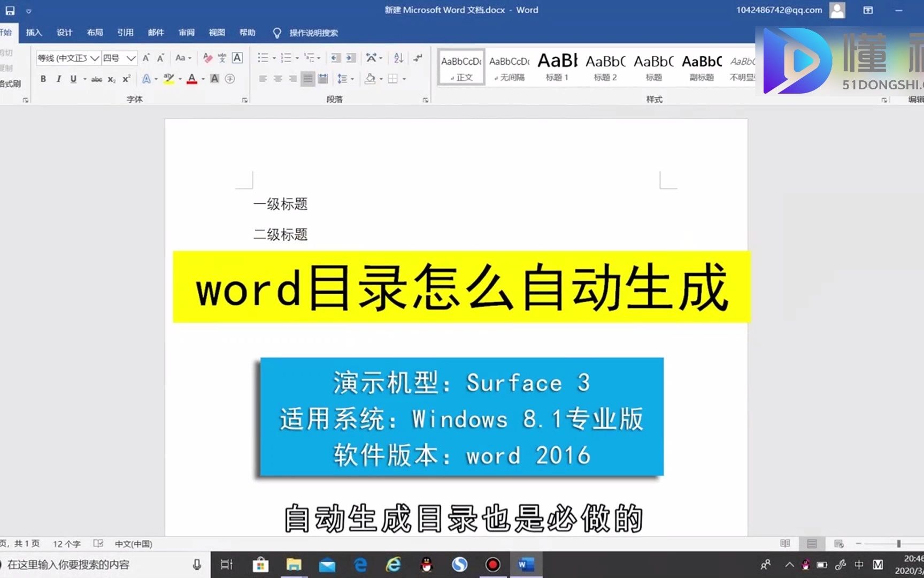
Task: Apply the 标题 2 heading style
Action: pyautogui.click(x=605, y=67)
